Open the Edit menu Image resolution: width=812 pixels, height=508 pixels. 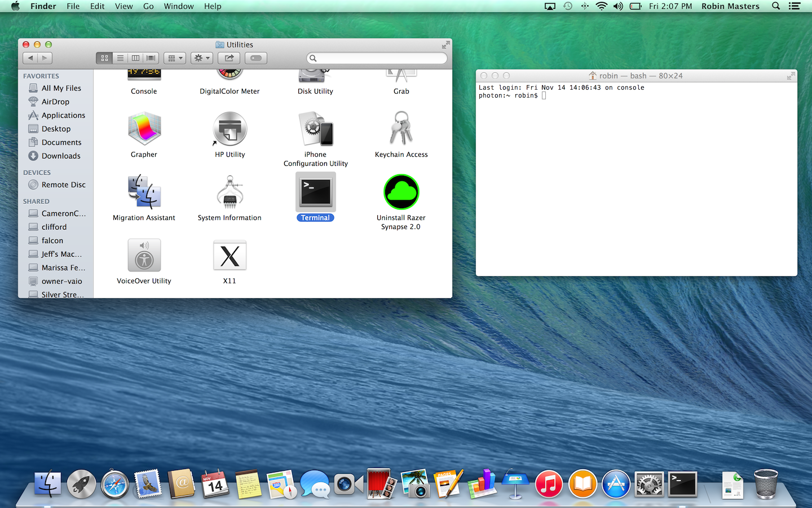[x=98, y=6]
